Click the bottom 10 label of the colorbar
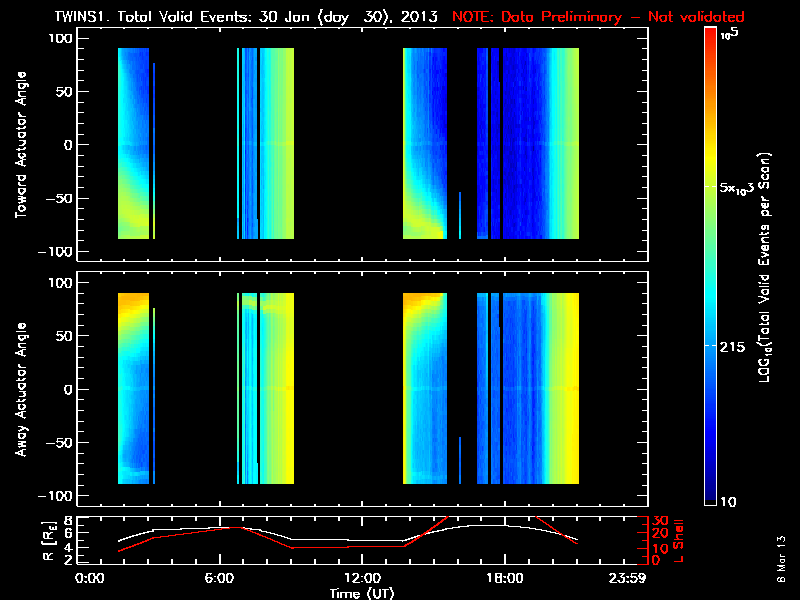This screenshot has height=600, width=800. click(x=730, y=501)
